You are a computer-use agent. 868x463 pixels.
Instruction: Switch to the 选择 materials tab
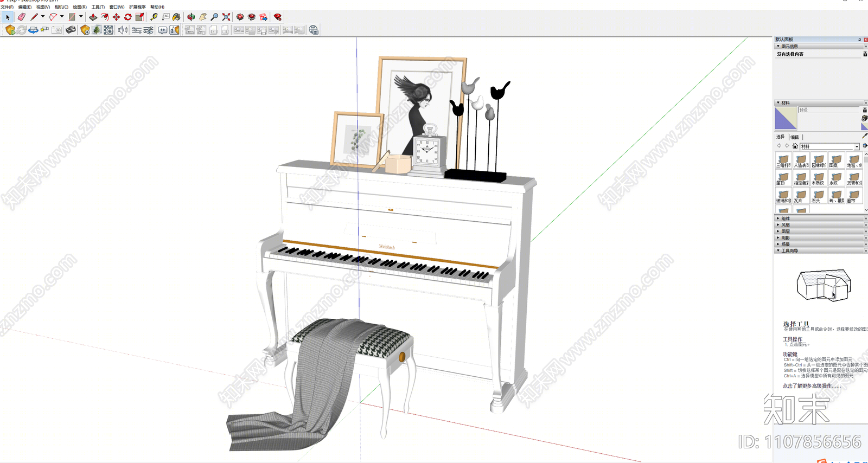(x=781, y=137)
